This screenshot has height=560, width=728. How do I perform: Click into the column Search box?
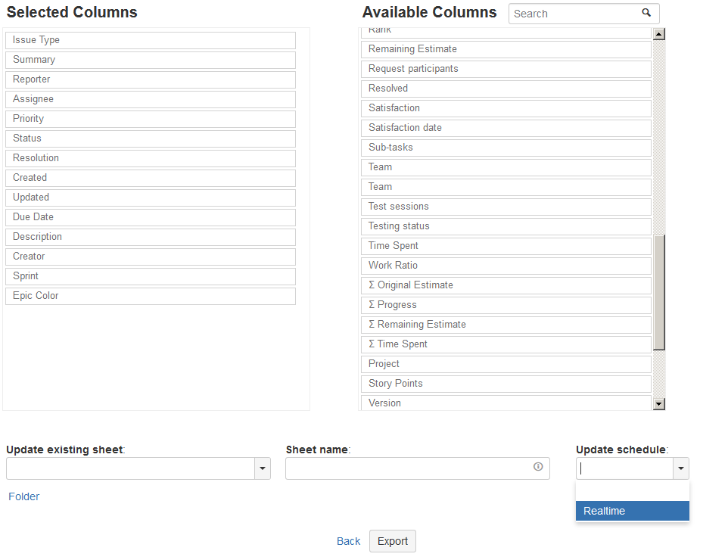point(574,14)
